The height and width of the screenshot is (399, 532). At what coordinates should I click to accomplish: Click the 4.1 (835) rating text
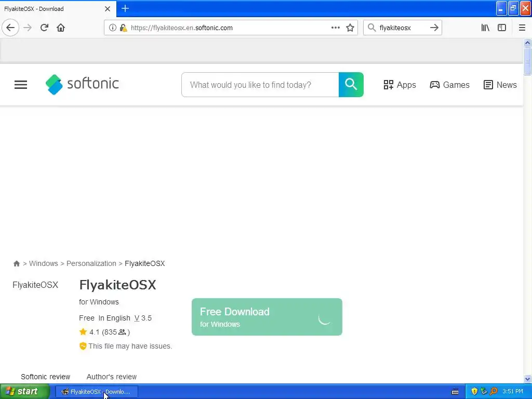point(109,332)
